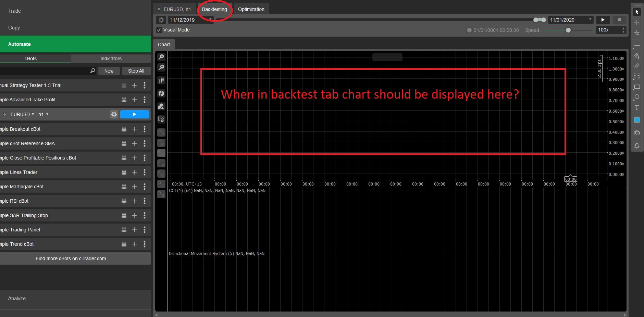
Task: Open options menu for Sample Martingale cBot
Action: (x=145, y=187)
